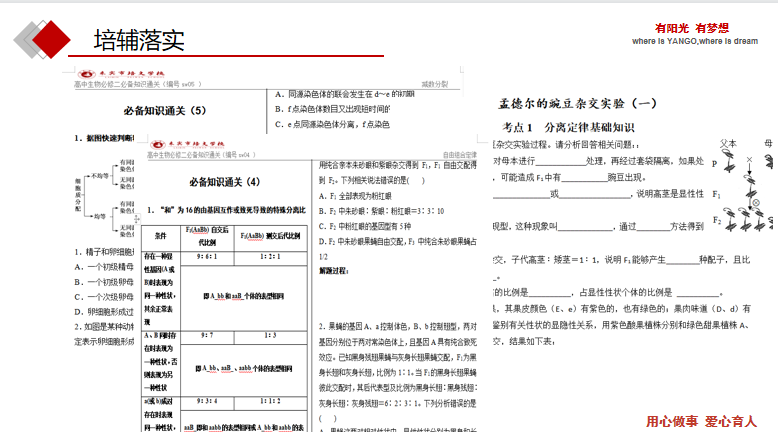Click option A. F₁全部表现为粉红眼

tap(355, 196)
